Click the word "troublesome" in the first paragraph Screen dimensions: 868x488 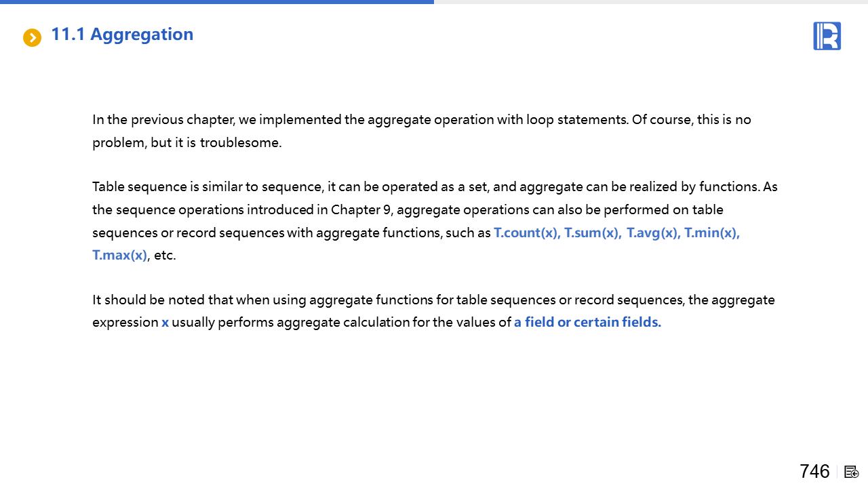point(240,143)
